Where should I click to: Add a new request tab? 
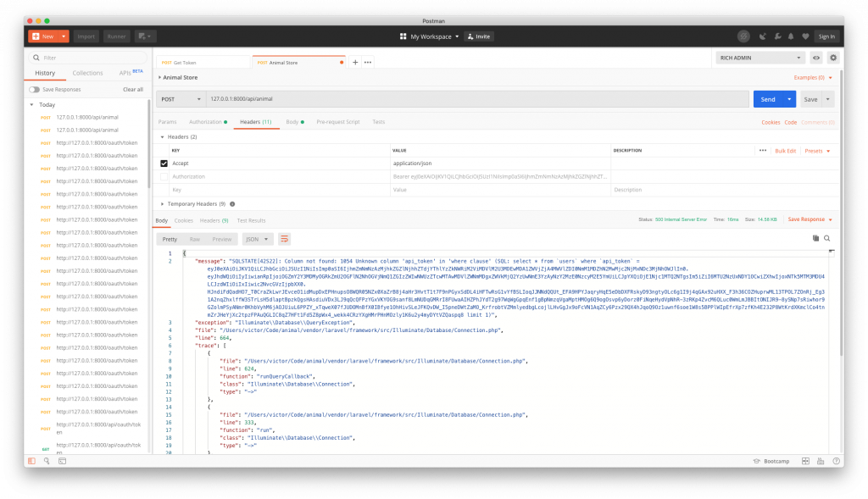[355, 63]
